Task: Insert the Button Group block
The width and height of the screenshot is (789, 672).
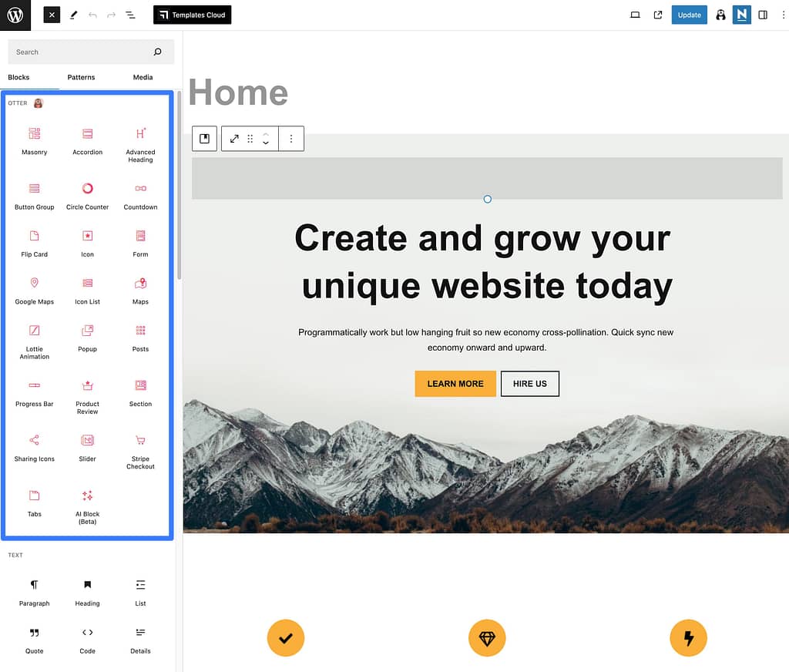Action: [x=34, y=197]
